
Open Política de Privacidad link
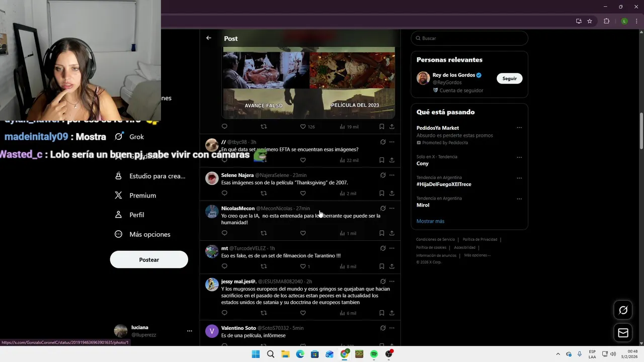pos(480,239)
